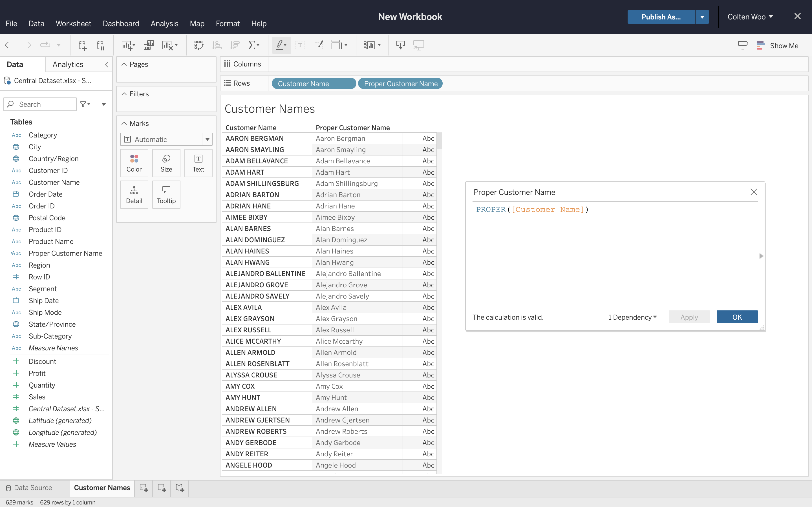Click the Duplicate Sheet toolbar icon

(x=148, y=45)
